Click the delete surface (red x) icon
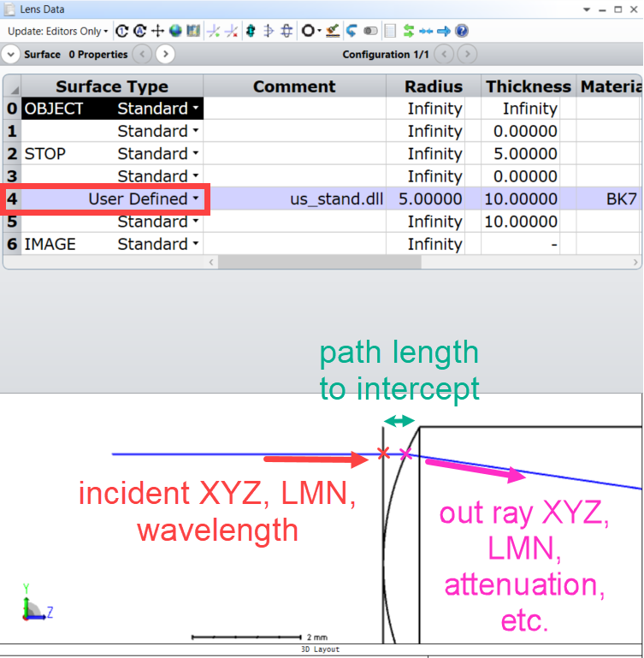This screenshot has width=644, height=658. (232, 31)
